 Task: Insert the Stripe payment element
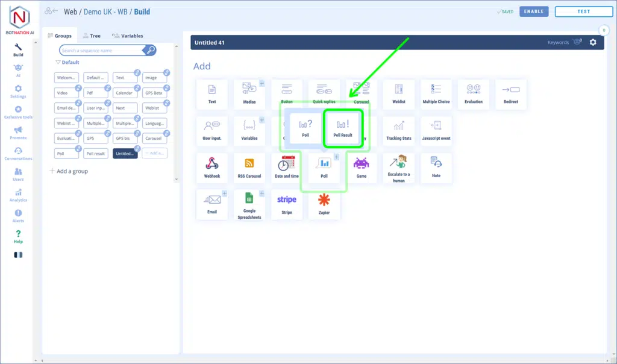tap(287, 204)
